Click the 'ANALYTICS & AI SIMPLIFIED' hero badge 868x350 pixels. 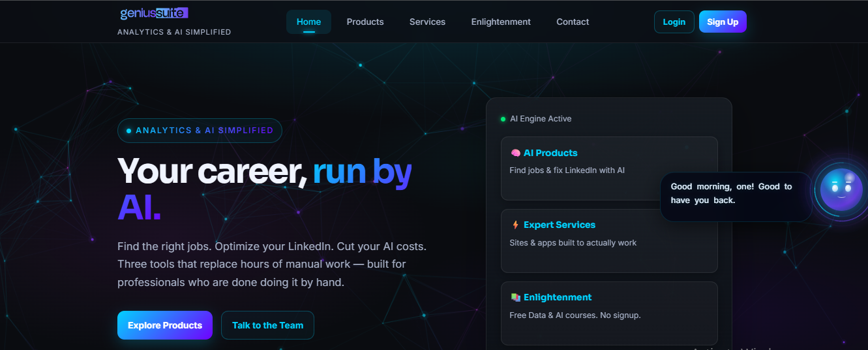pyautogui.click(x=200, y=131)
